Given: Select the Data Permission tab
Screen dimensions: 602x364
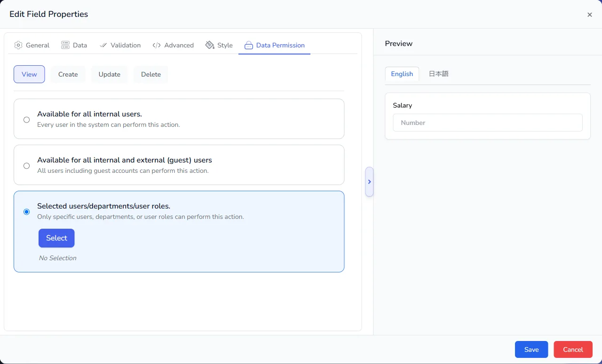Looking at the screenshot, I should [x=275, y=45].
